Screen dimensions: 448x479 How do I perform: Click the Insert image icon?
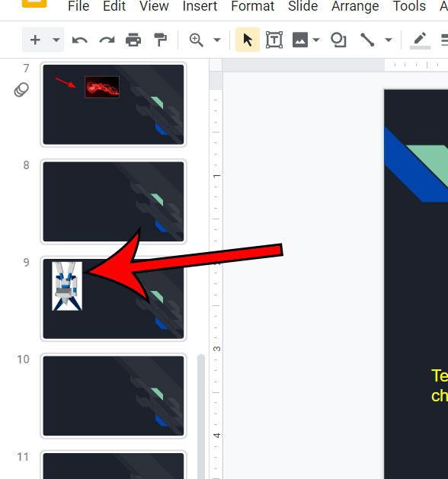tap(300, 40)
